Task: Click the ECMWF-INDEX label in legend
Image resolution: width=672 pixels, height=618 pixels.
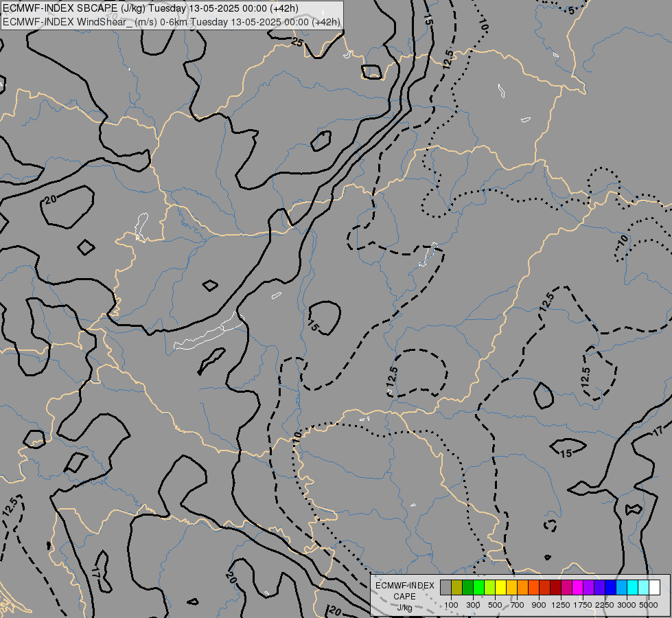Action: point(404,586)
